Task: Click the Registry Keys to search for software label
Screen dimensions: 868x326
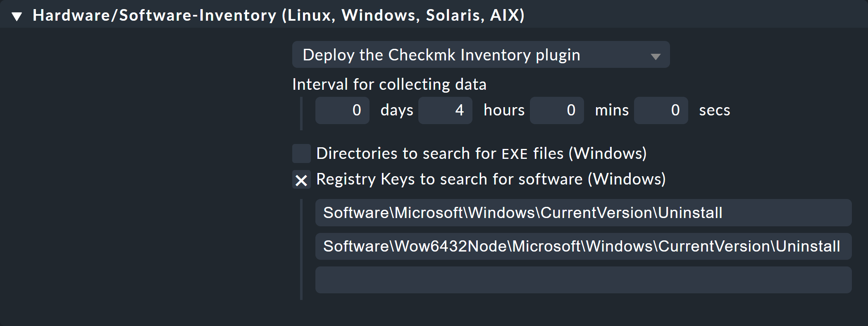Action: click(491, 180)
